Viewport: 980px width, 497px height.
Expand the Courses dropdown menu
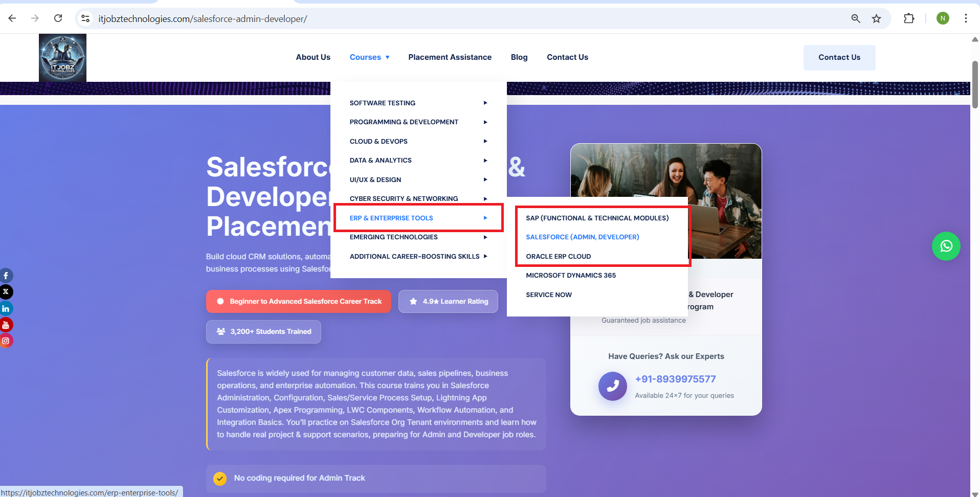click(369, 57)
